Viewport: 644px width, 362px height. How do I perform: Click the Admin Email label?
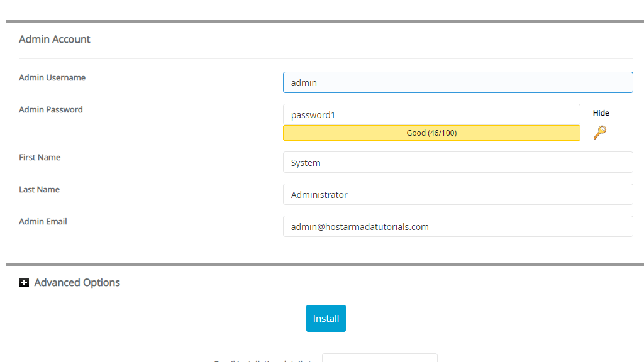(43, 222)
